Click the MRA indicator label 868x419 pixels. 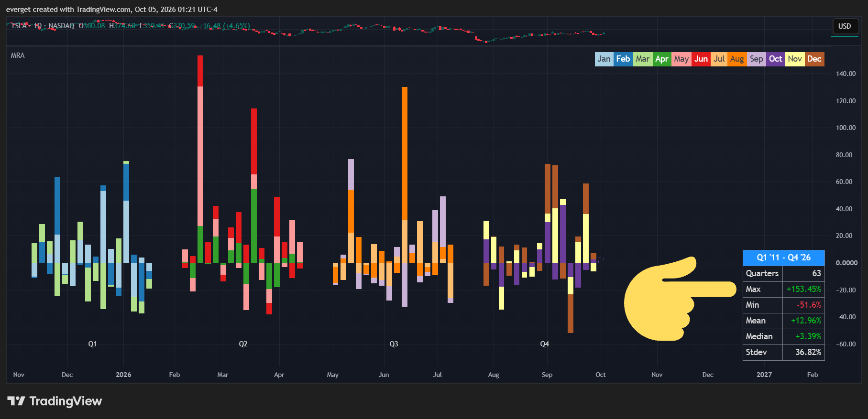point(18,55)
